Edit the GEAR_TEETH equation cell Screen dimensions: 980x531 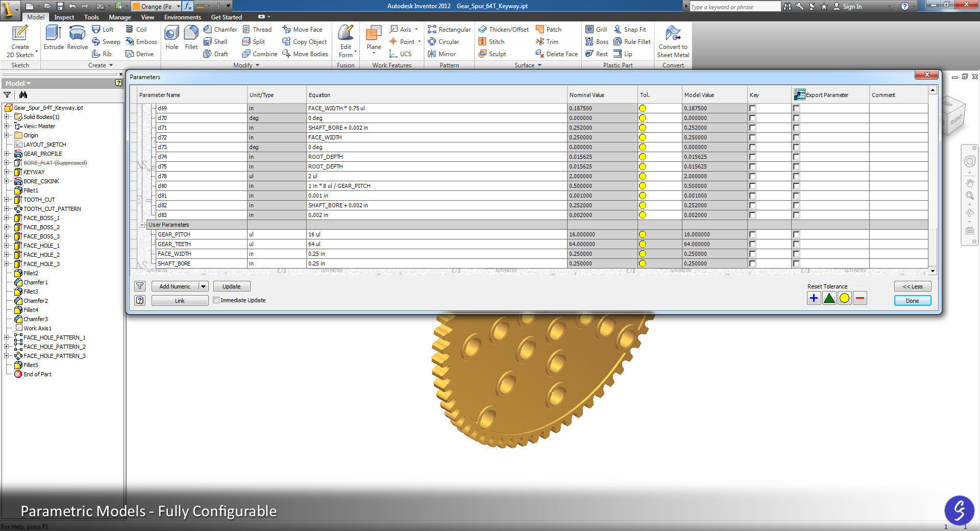(x=437, y=244)
